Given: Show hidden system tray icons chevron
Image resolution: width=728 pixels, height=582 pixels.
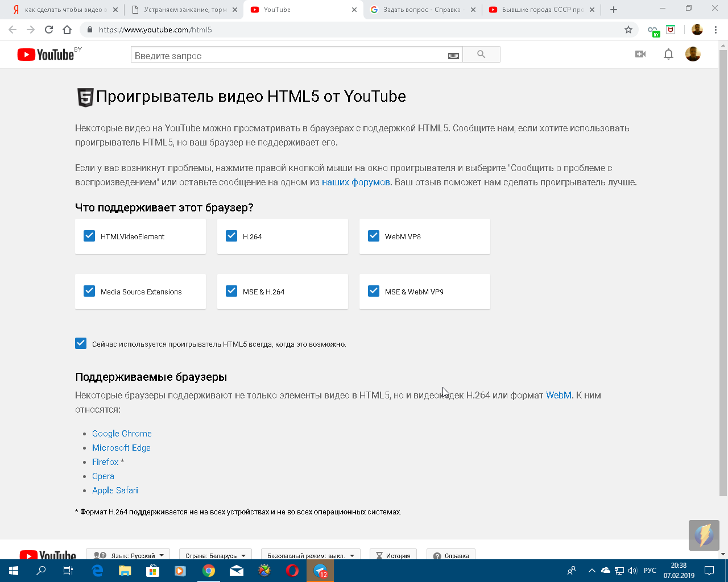Looking at the screenshot, I should click(591, 571).
